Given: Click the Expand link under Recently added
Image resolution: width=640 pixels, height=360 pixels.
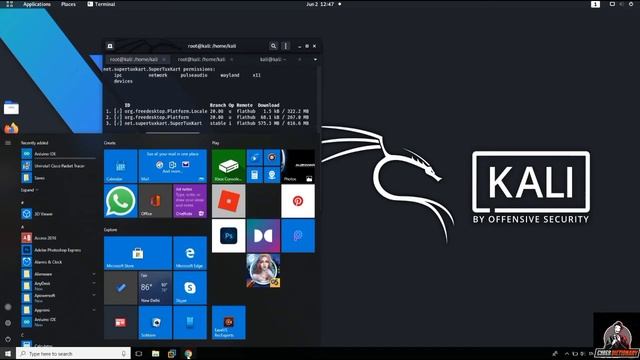Looking at the screenshot, I should 29,190.
